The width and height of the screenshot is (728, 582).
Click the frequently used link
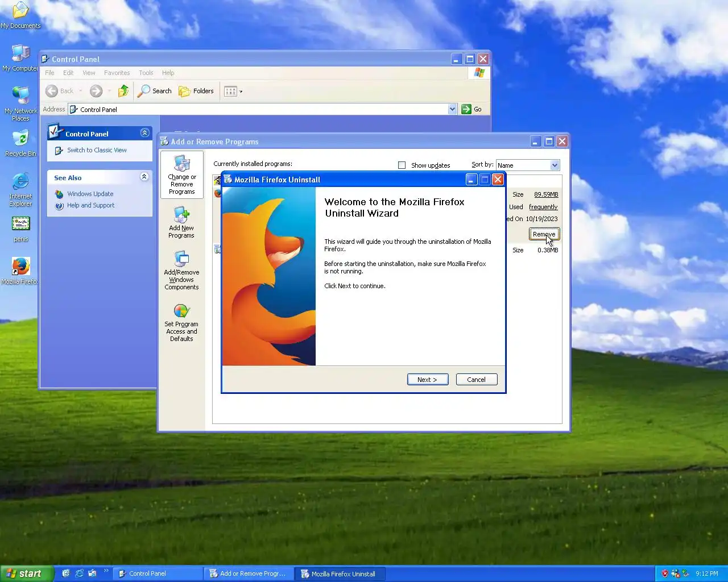543,207
